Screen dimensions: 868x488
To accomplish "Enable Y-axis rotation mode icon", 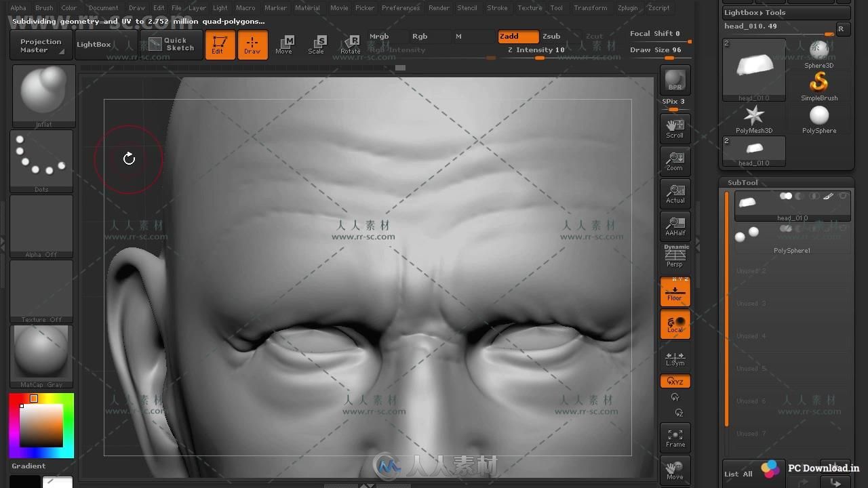I will 675,397.
